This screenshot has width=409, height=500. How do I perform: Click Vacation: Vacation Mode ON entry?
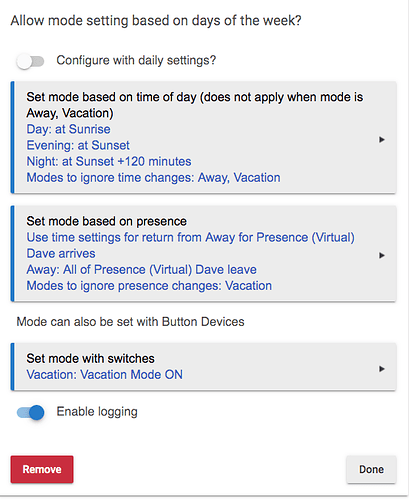click(x=104, y=375)
